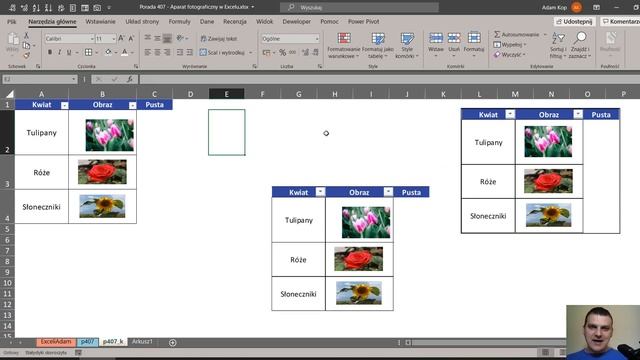
Task: Cut selection with the scissors icon
Action: click(x=27, y=36)
